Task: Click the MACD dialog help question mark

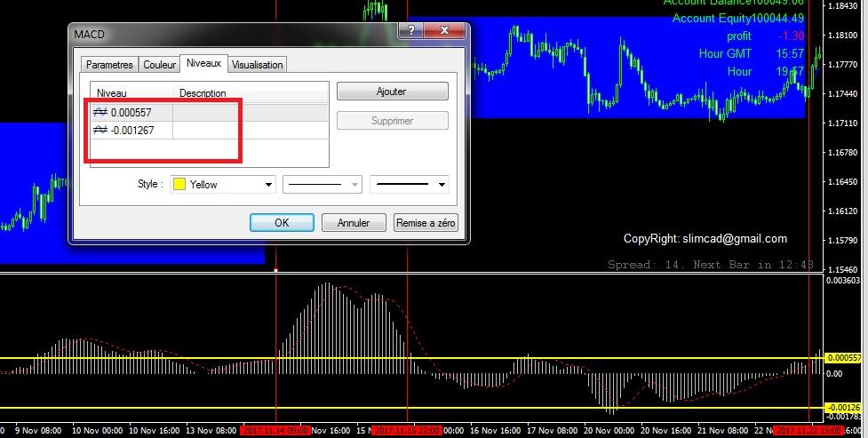Action: coord(410,32)
